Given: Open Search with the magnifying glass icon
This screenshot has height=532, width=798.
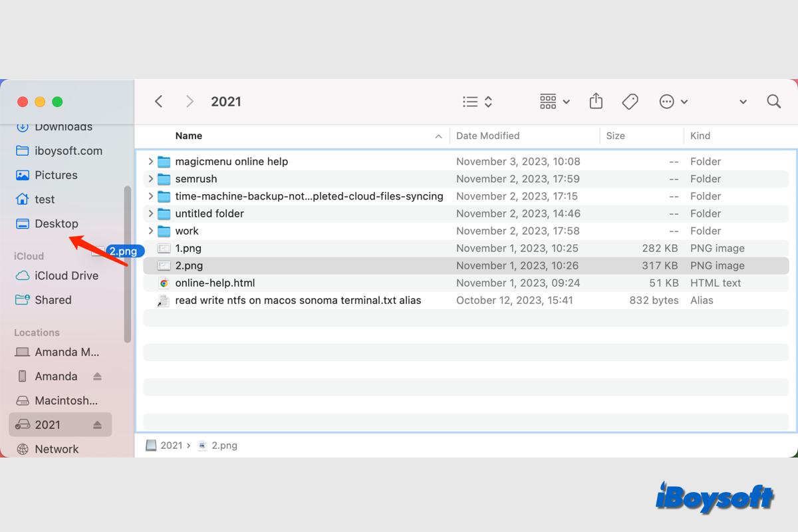Looking at the screenshot, I should point(773,101).
